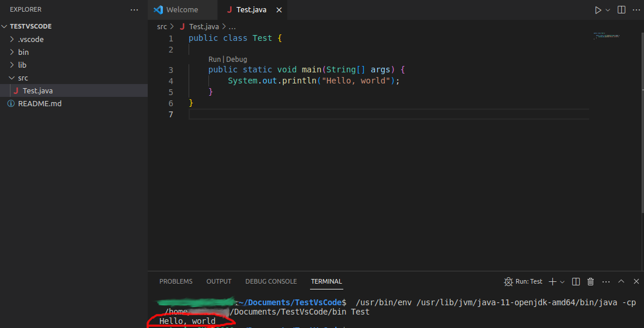Click the "Hello, world" string literal
Image resolution: width=644 pixels, height=328 pixels.
click(x=356, y=81)
